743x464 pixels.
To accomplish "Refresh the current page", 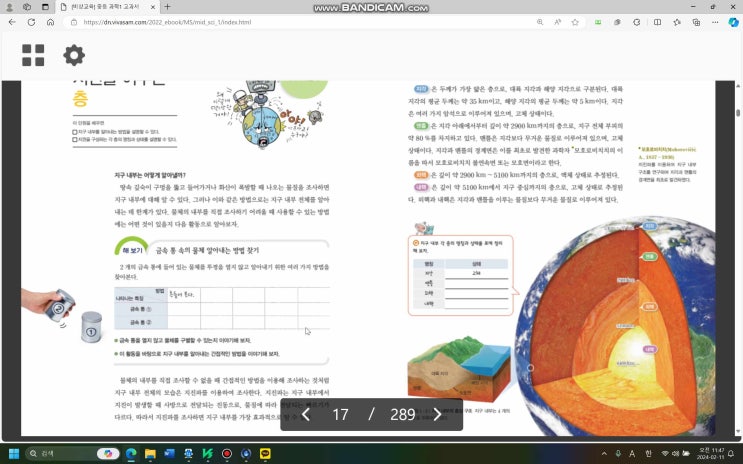I will [31, 21].
